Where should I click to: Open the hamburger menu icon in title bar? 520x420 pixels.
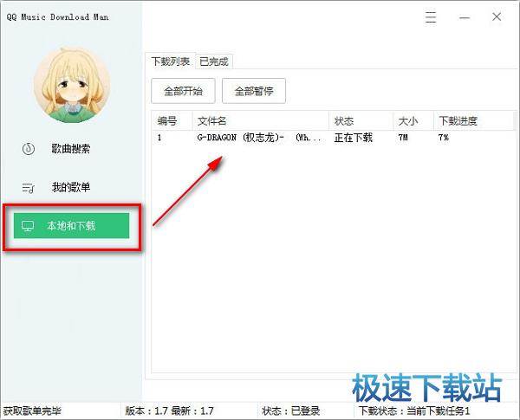[x=431, y=16]
